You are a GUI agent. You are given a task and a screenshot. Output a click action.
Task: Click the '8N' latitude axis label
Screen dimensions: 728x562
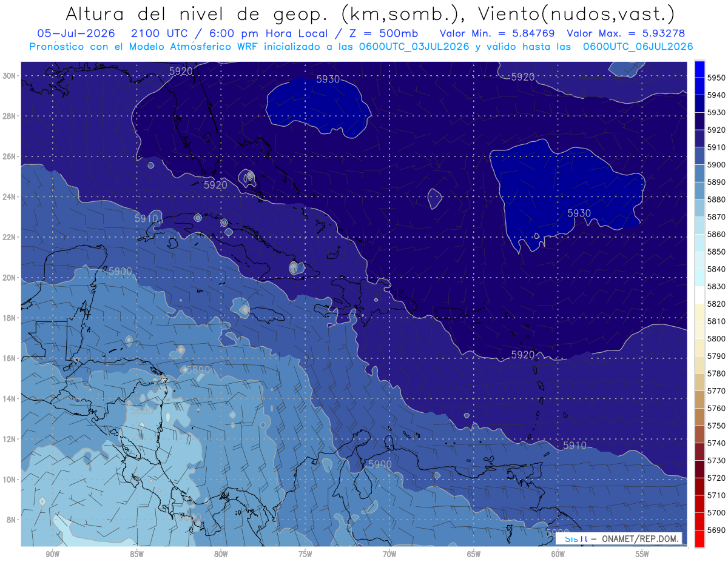click(x=11, y=520)
